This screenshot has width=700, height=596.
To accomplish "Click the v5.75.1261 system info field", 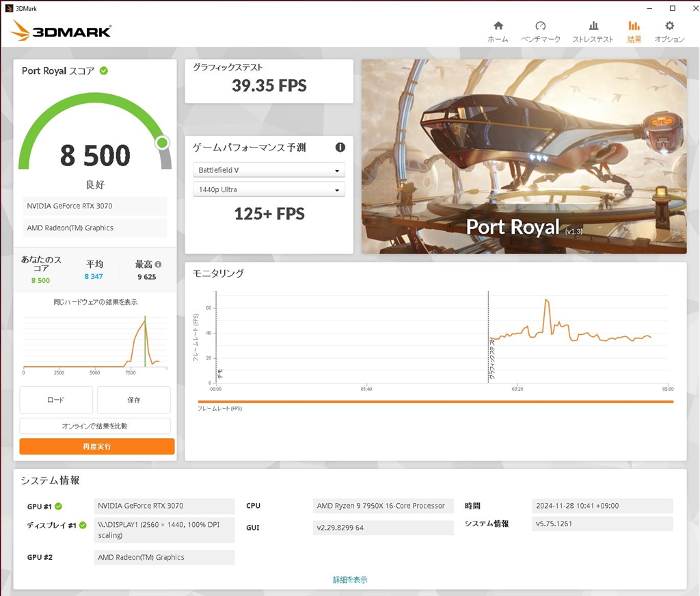I will [602, 524].
